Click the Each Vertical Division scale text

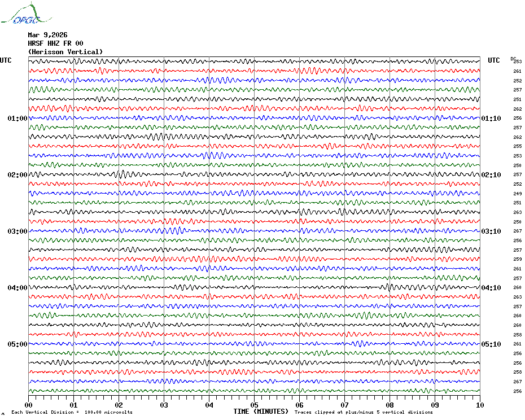click(x=72, y=412)
